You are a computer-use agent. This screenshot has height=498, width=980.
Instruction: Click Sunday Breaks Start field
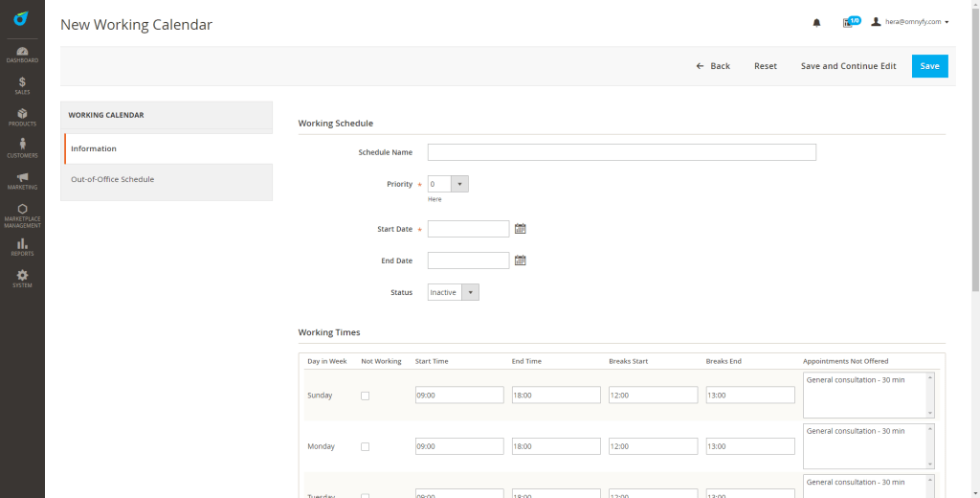653,395
